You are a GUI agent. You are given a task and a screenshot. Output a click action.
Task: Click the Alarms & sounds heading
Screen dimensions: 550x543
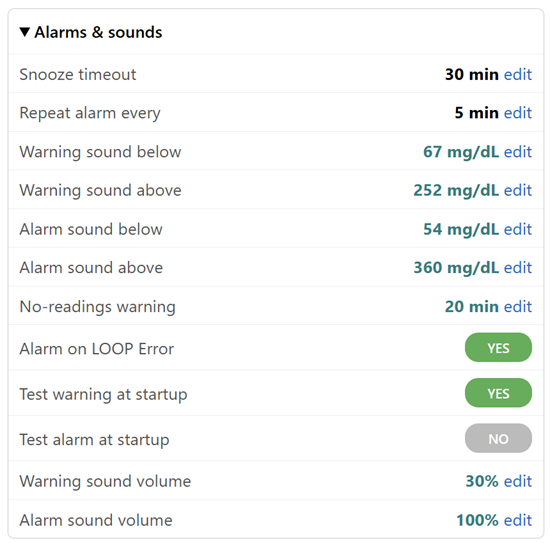pyautogui.click(x=98, y=32)
